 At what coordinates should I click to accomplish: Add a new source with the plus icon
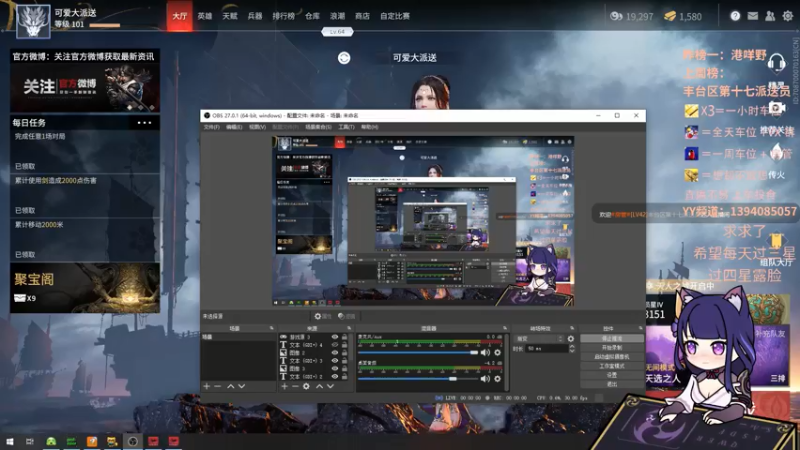[284, 386]
